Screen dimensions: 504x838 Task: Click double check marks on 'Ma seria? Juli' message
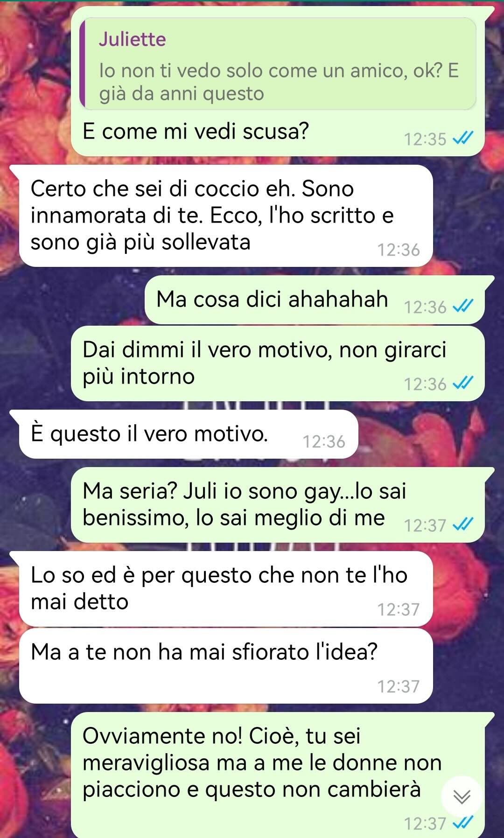[x=464, y=524]
